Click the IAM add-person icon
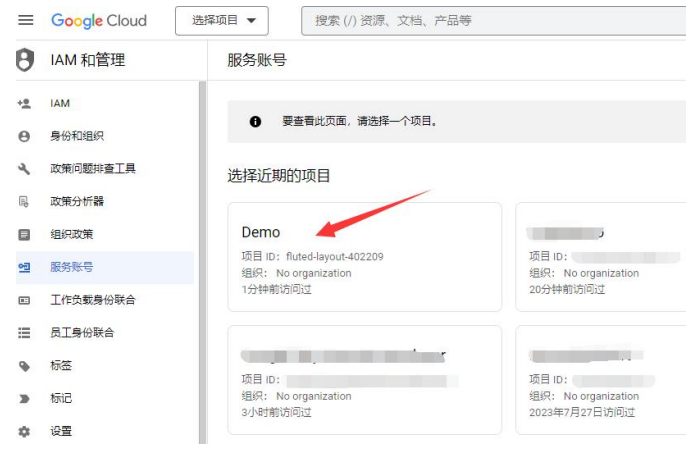Image resolution: width=698 pixels, height=449 pixels. pos(25,103)
